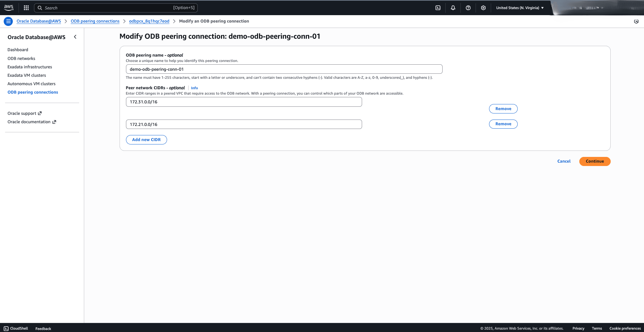
Task: Click the AWS logo in the navigation bar
Action: (x=8, y=7)
